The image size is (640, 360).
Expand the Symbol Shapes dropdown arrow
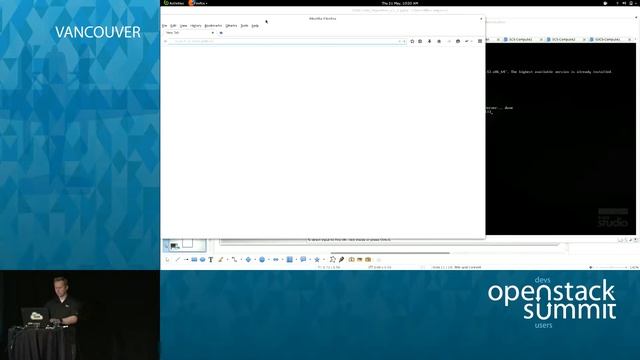coord(269,260)
